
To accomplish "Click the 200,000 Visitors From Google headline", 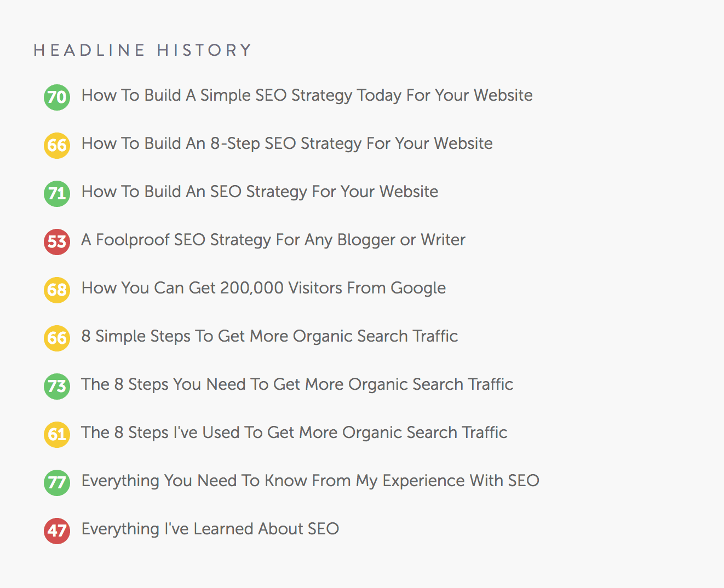I will (x=263, y=289).
